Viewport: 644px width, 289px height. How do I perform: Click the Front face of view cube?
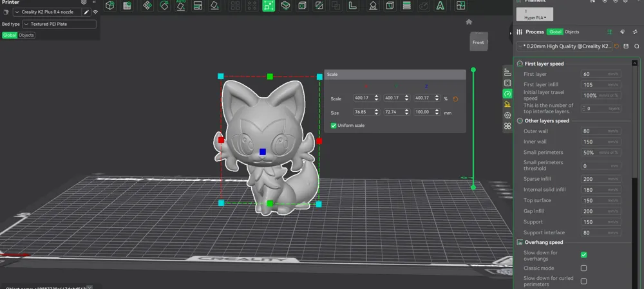(478, 42)
